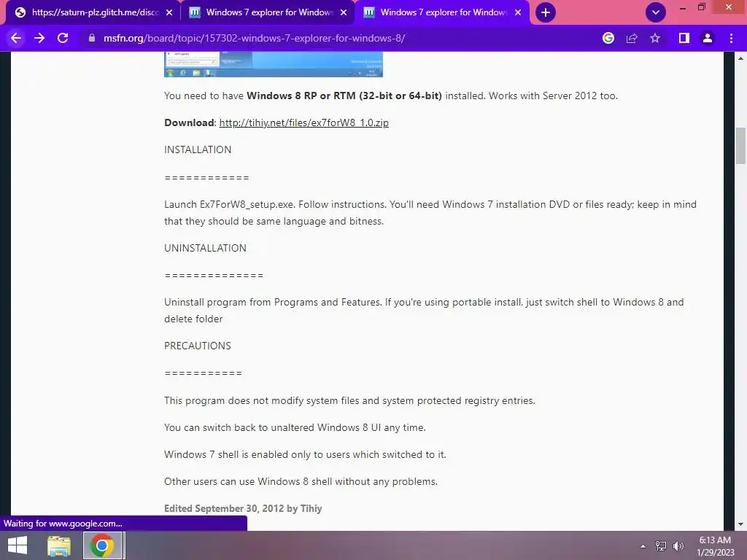
Task: Click 'Other users can use Windows 8 shell'
Action: pyautogui.click(x=301, y=481)
